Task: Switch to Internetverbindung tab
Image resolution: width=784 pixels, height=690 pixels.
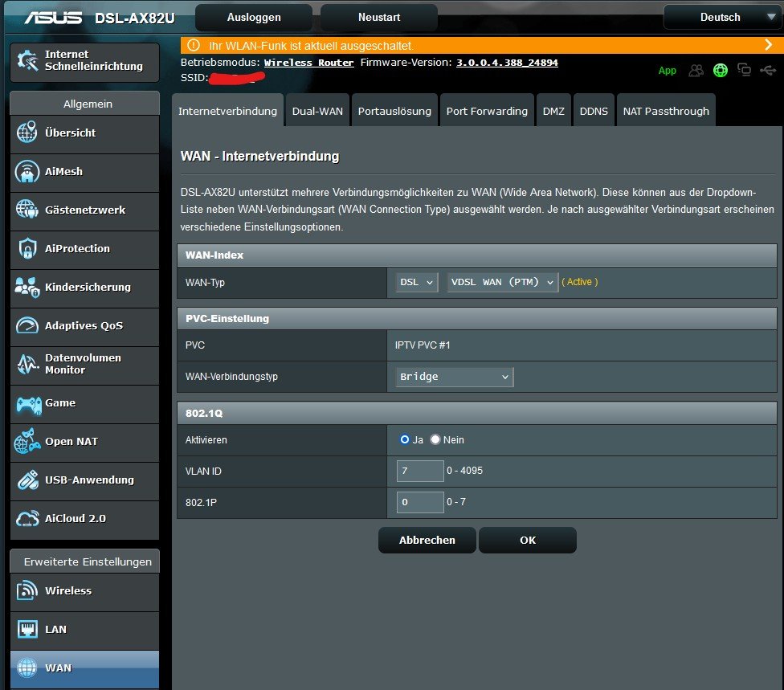Action: tap(227, 111)
